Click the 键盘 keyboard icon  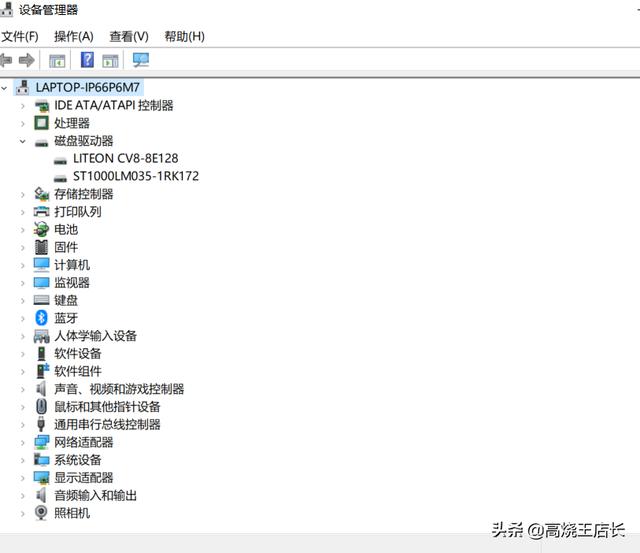pos(41,300)
